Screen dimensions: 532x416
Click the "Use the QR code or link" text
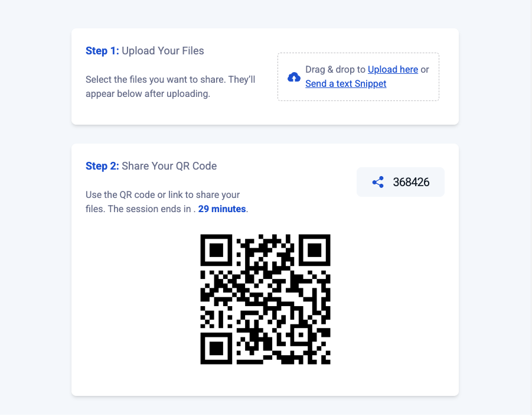[x=162, y=195]
